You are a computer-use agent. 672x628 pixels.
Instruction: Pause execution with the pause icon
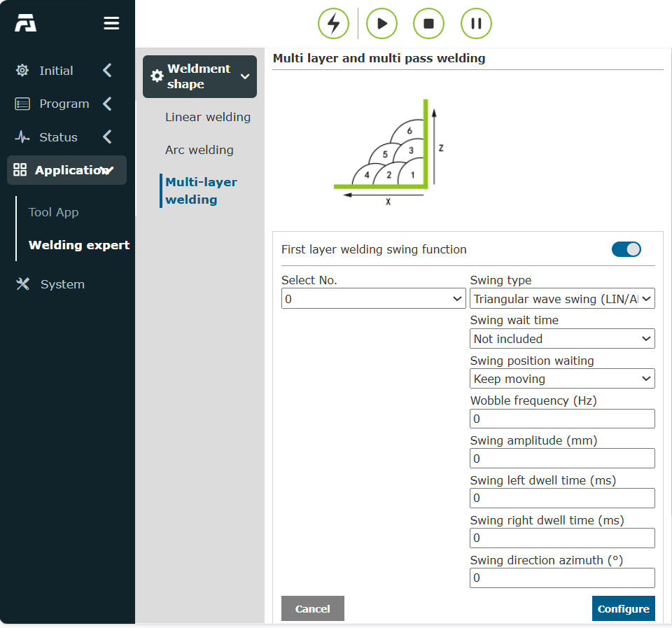(x=476, y=24)
